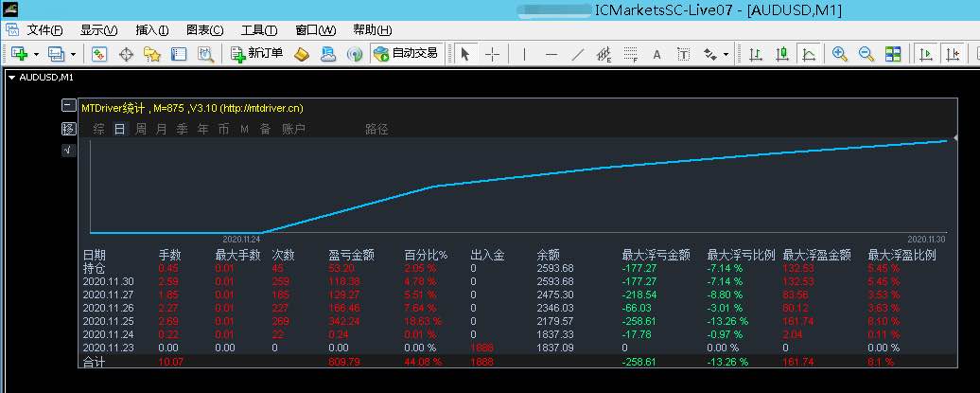Select the 年 yearly tab

click(202, 130)
